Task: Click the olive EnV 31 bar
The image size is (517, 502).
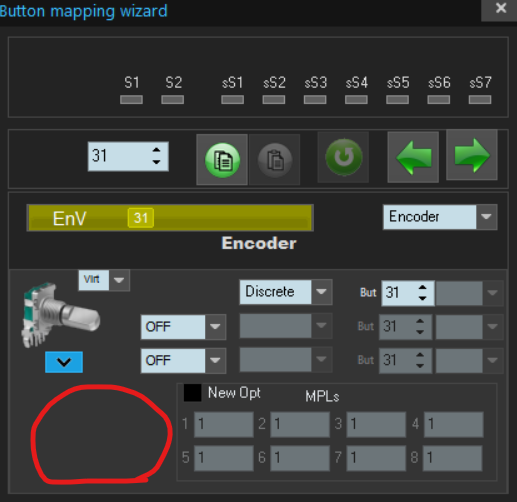Action: [170, 218]
